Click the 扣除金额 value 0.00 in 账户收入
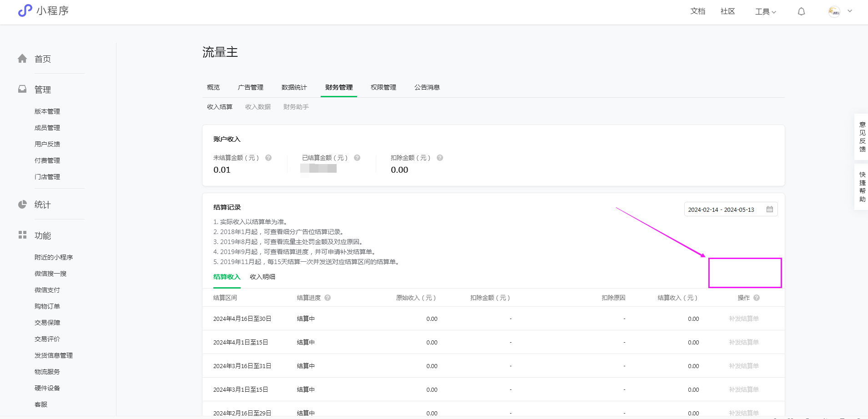This screenshot has width=868, height=419. coord(399,170)
